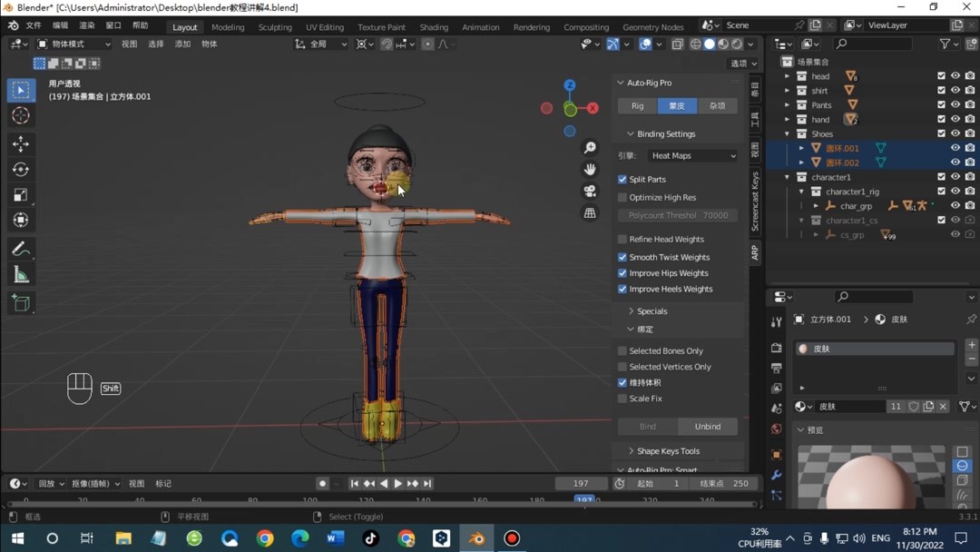Image resolution: width=980 pixels, height=552 pixels.
Task: Switch to the Shading workspace tab
Action: tap(433, 26)
